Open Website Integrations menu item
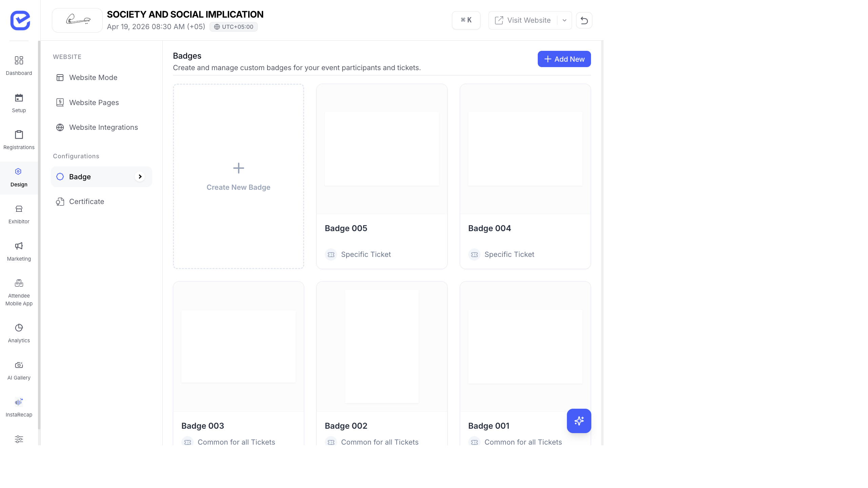The width and height of the screenshot is (868, 488). pyautogui.click(x=103, y=127)
